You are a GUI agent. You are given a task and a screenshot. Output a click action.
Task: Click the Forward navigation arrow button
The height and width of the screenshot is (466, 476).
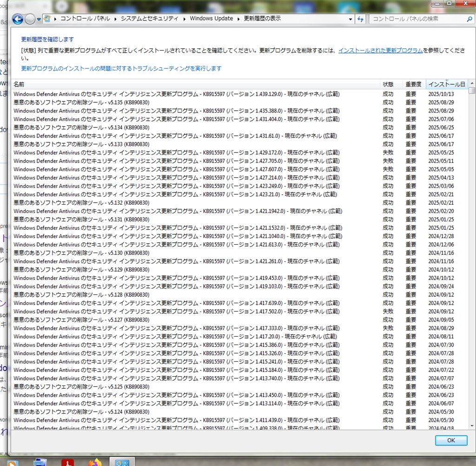[30, 19]
